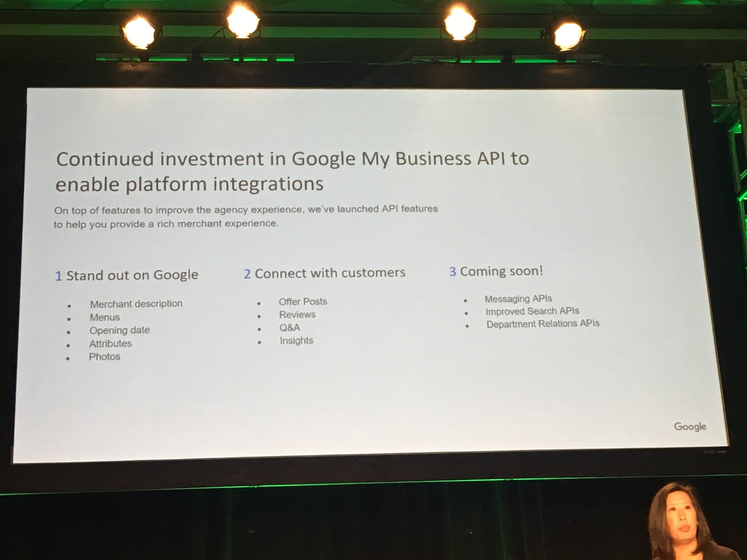
Task: Choose the "Attributes" list entry
Action: pyautogui.click(x=111, y=343)
